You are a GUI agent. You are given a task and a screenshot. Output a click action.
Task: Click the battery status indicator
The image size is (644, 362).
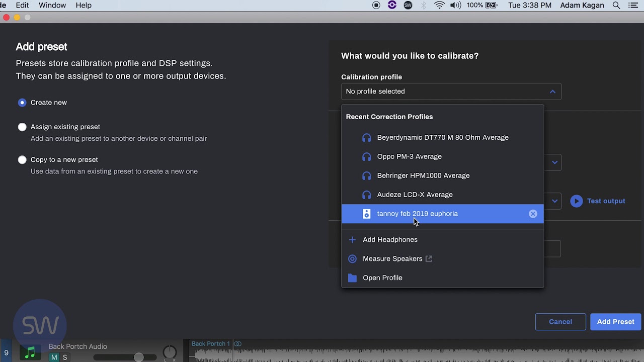tap(482, 5)
